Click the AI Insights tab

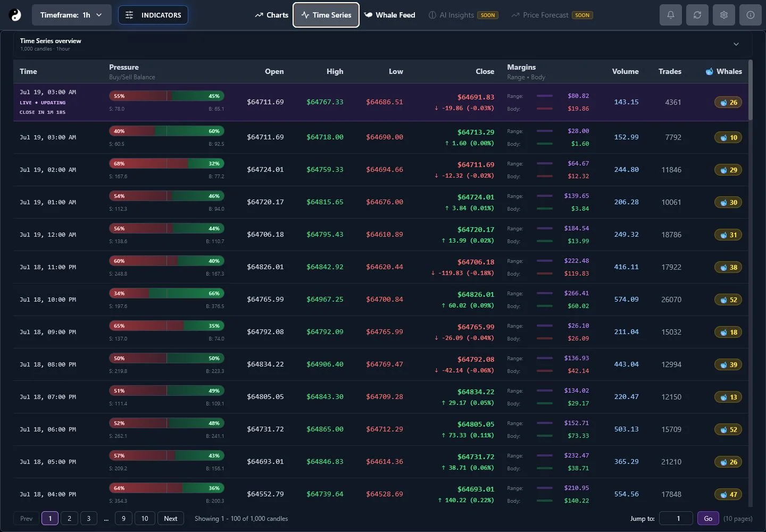[x=463, y=15]
